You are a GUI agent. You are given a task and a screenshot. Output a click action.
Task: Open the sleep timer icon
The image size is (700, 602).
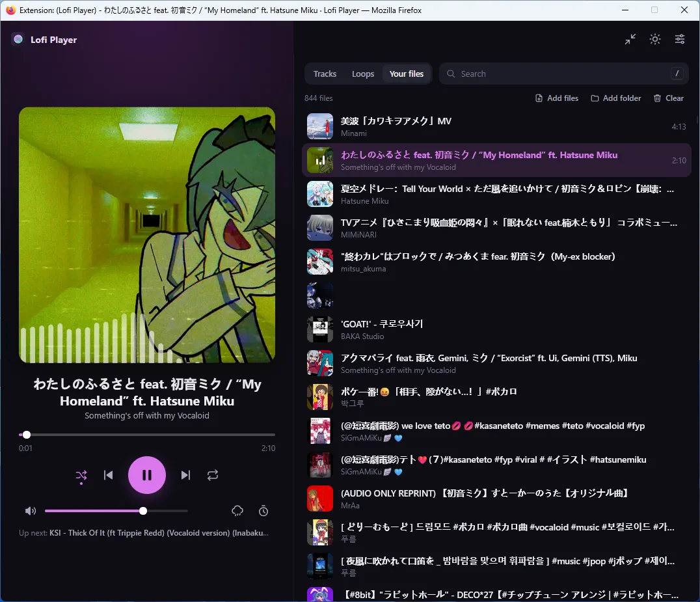263,511
